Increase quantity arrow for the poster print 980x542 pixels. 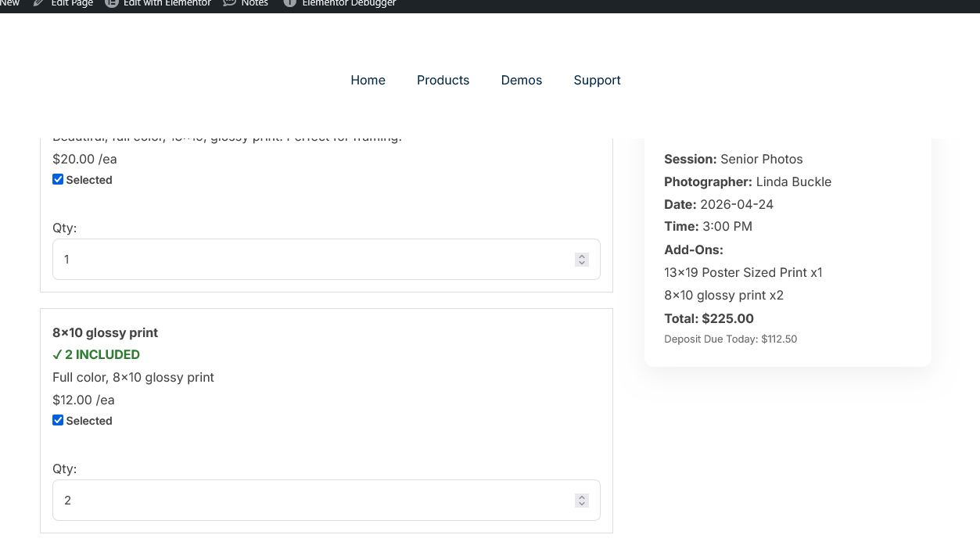581,256
